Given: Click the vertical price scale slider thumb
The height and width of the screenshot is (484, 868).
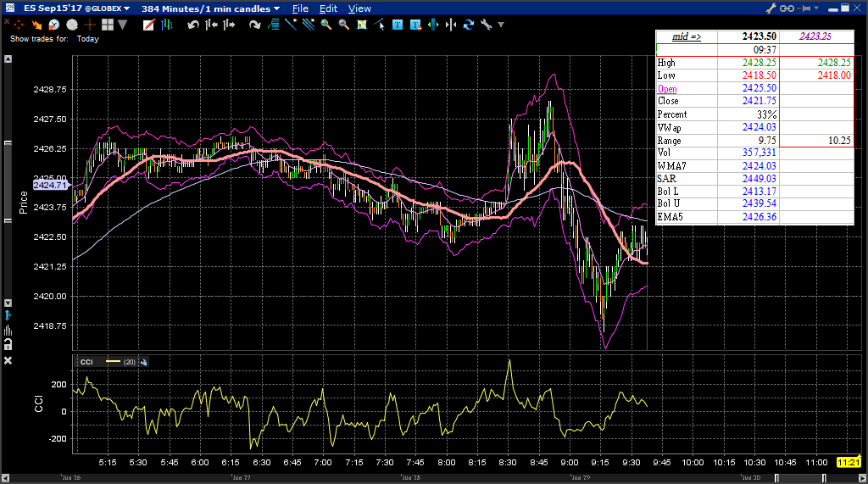Looking at the screenshot, I should coord(8,181).
